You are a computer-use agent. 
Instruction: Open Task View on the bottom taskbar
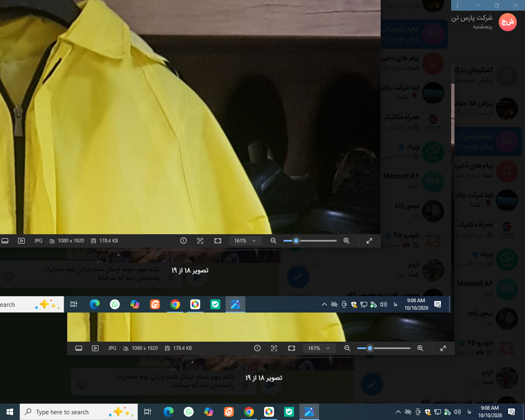coord(148,412)
